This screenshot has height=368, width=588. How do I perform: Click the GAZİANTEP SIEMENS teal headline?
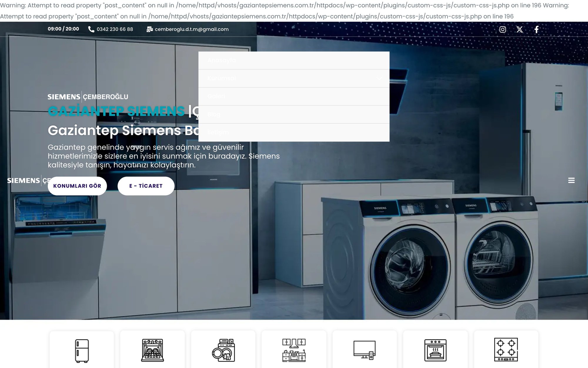click(116, 111)
